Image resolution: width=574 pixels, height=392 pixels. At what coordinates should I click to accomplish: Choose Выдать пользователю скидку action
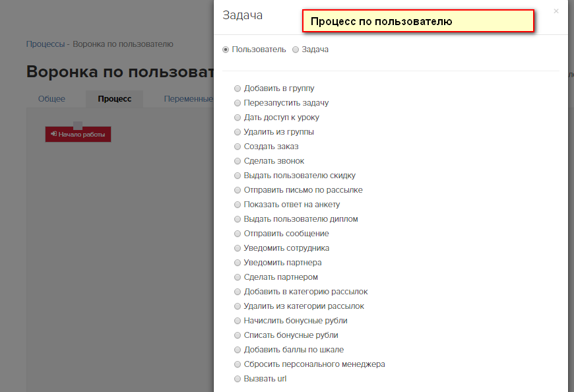click(238, 176)
